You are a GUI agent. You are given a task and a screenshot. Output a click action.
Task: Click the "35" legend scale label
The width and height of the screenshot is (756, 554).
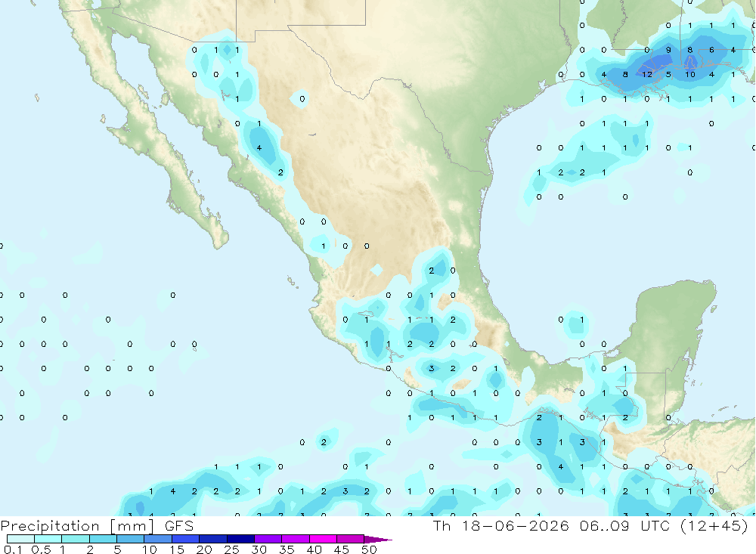287,549
